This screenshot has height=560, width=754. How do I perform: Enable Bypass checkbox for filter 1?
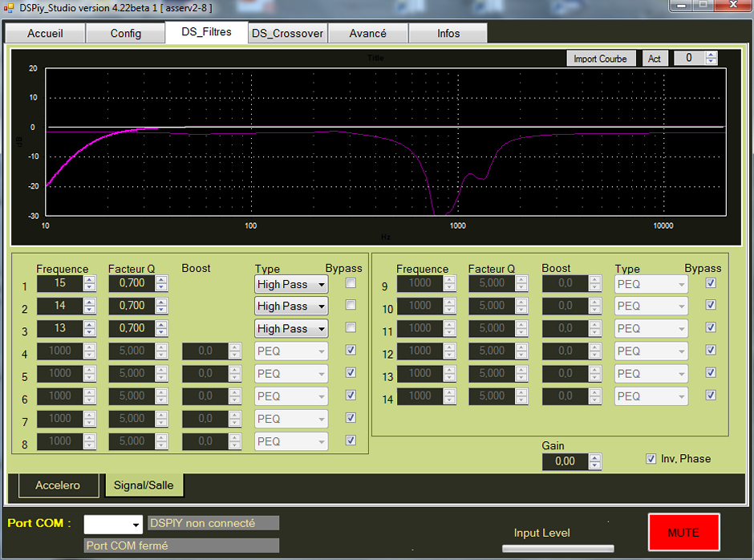(x=351, y=283)
